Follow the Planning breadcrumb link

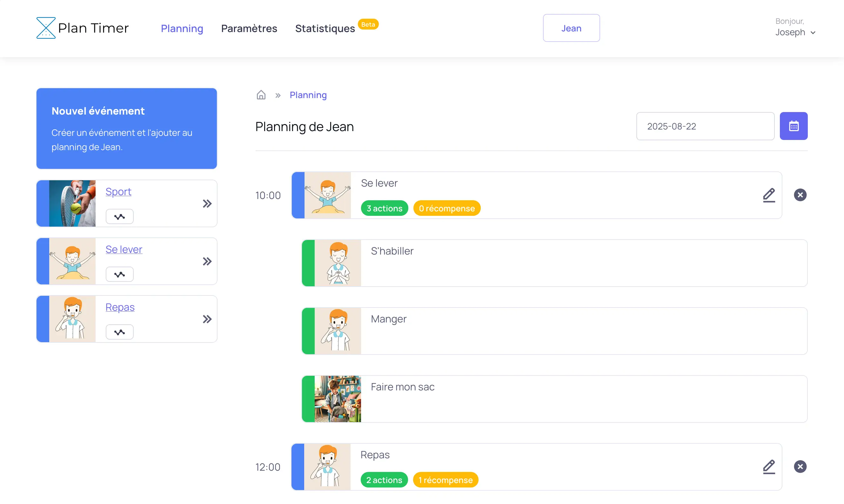point(308,95)
